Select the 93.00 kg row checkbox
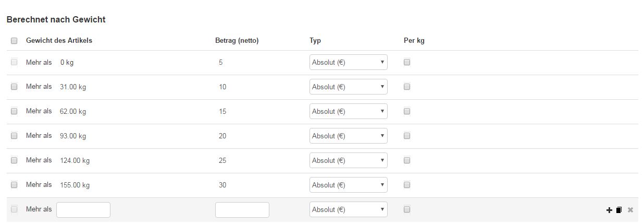This screenshot has width=644, height=224. click(x=14, y=136)
